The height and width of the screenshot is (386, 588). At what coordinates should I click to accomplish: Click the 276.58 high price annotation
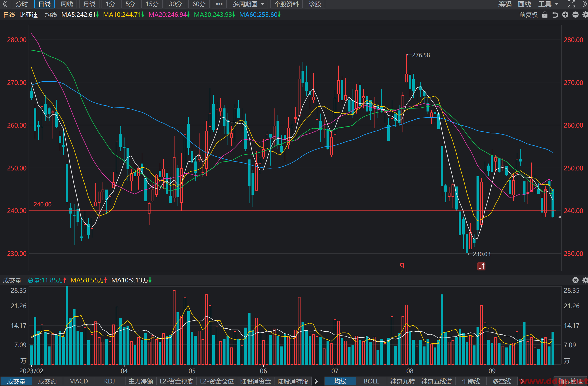pyautogui.click(x=421, y=55)
